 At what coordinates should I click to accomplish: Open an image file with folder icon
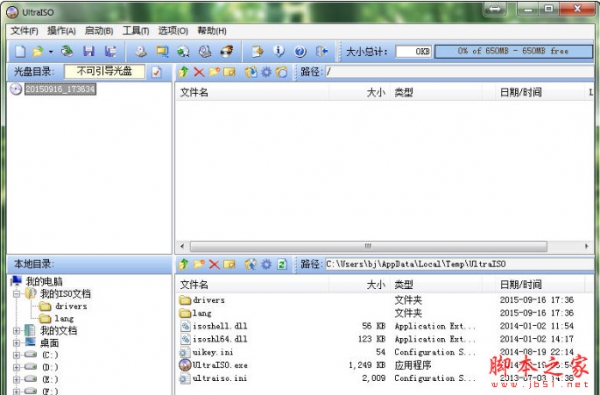(38, 51)
